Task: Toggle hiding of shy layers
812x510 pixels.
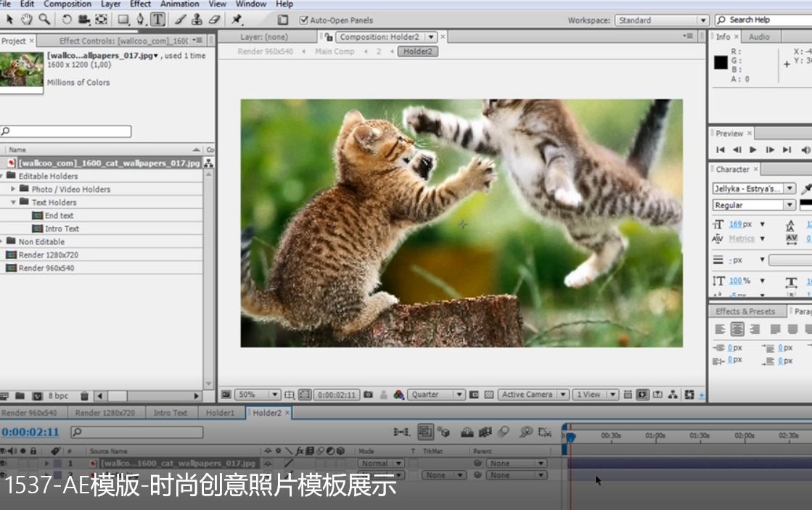Action: coord(467,432)
